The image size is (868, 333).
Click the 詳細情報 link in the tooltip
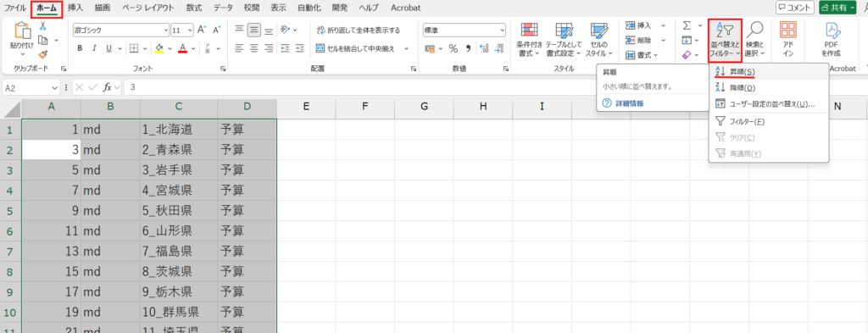point(630,103)
